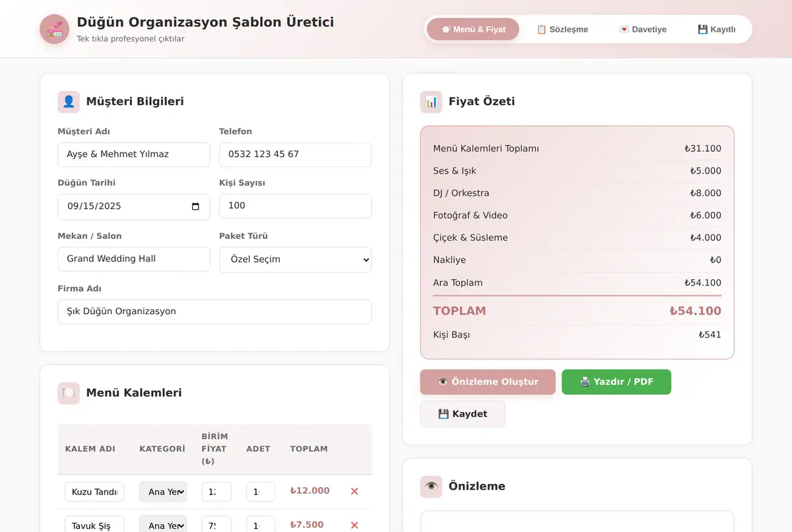Click the Nakliye ₺0 value
Viewport: 792px width, 532px height.
[715, 261]
